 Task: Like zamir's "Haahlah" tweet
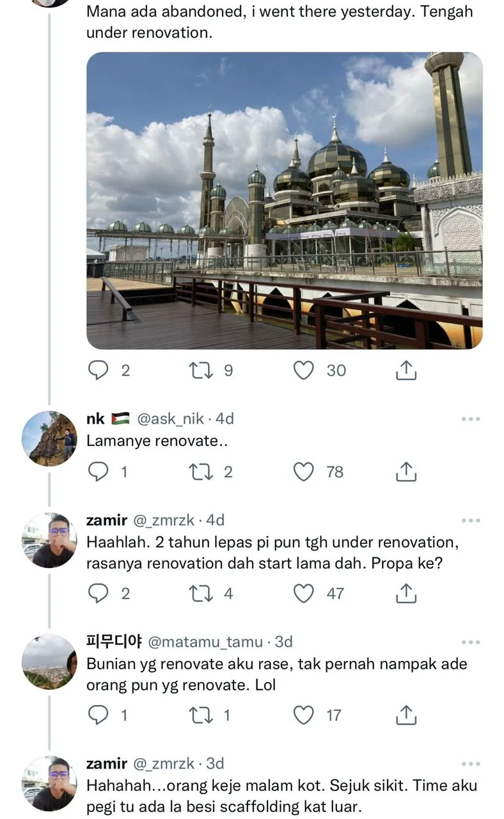[x=304, y=593]
